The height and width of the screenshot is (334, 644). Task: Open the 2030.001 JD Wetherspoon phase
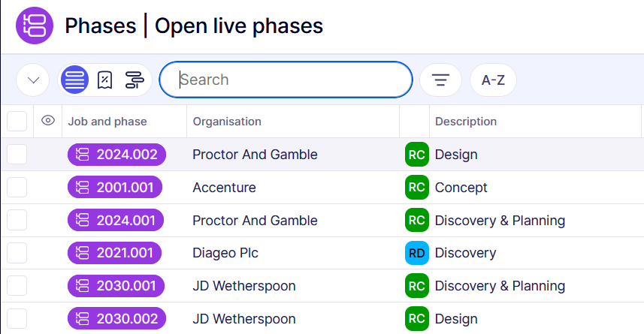115,286
